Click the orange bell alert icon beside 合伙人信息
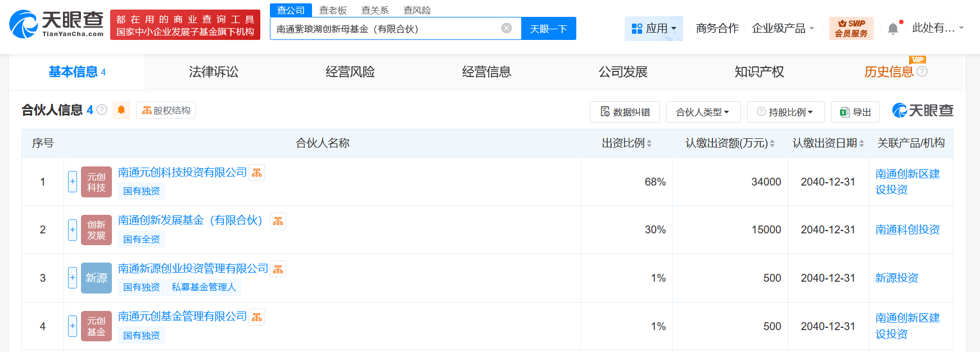 [121, 110]
